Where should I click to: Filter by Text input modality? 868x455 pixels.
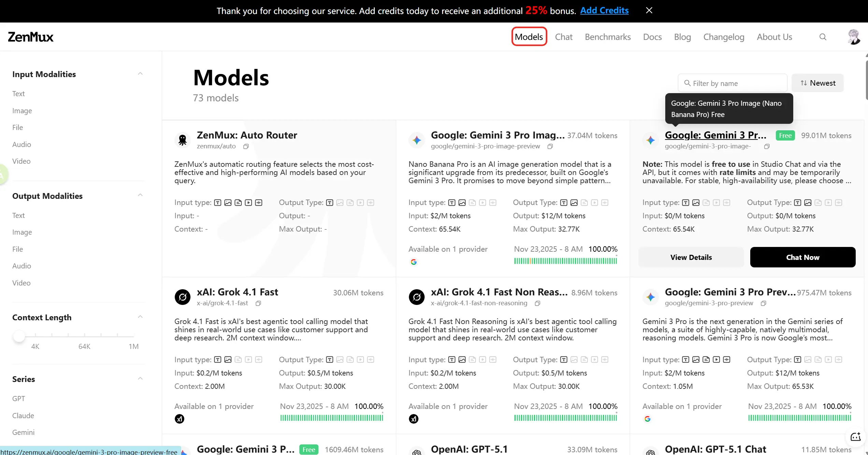[x=18, y=93]
